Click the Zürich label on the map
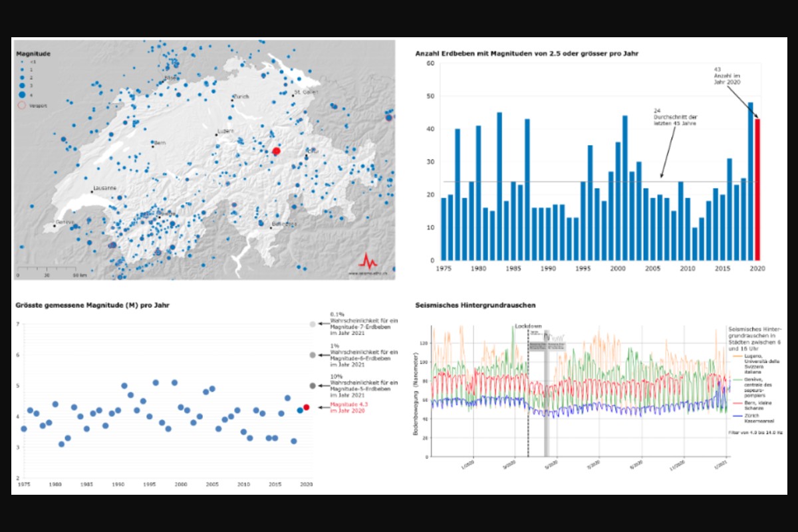The image size is (798, 532). 241,96
